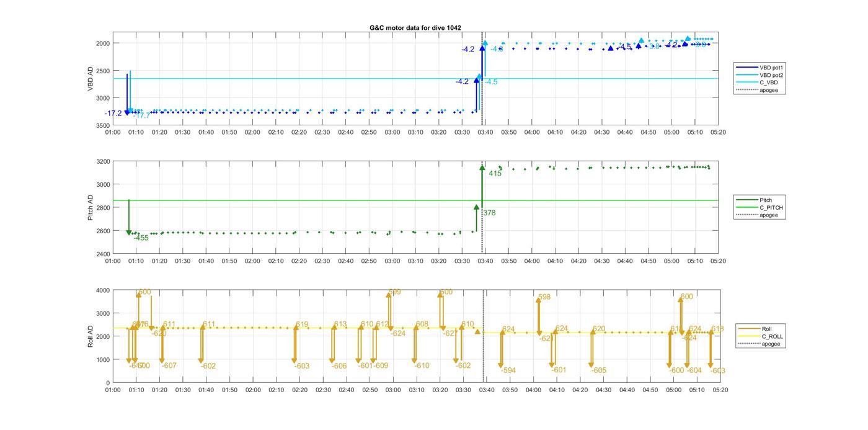
Task: Click the yellow C_ROLL legend line sample
Action: [x=748, y=336]
